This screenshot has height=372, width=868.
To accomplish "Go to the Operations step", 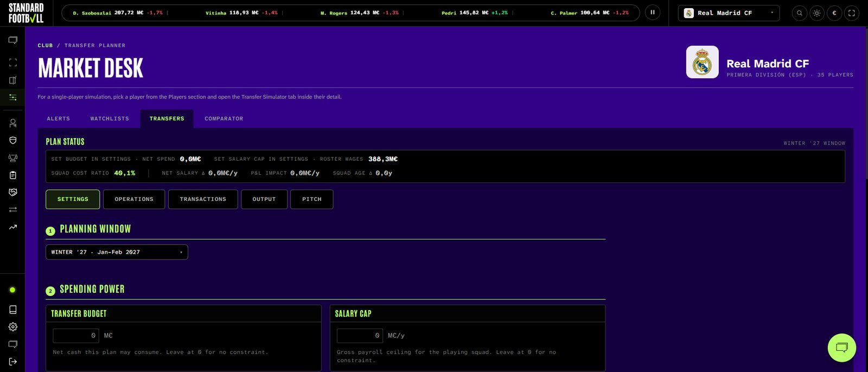I will pos(134,199).
